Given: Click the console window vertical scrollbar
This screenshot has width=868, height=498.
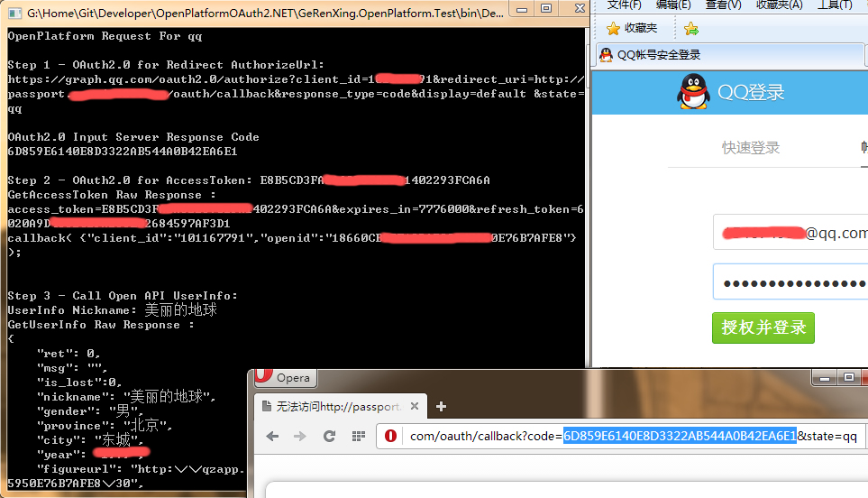Looking at the screenshot, I should 588,197.
